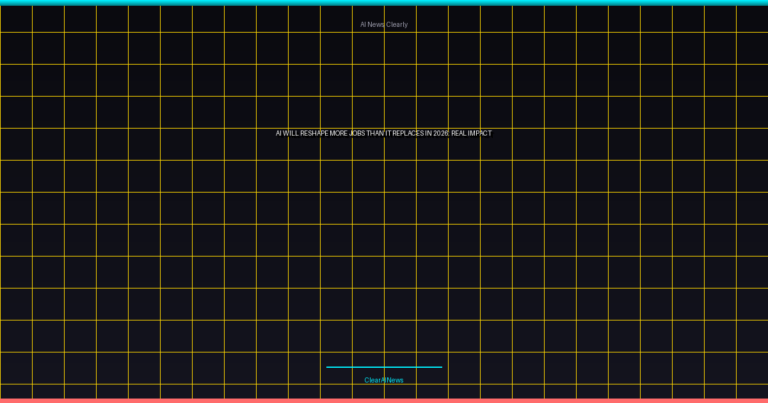
Task: Select the 'AI WILL RESHAPE MORE JOBS' headline
Action: pos(384,133)
